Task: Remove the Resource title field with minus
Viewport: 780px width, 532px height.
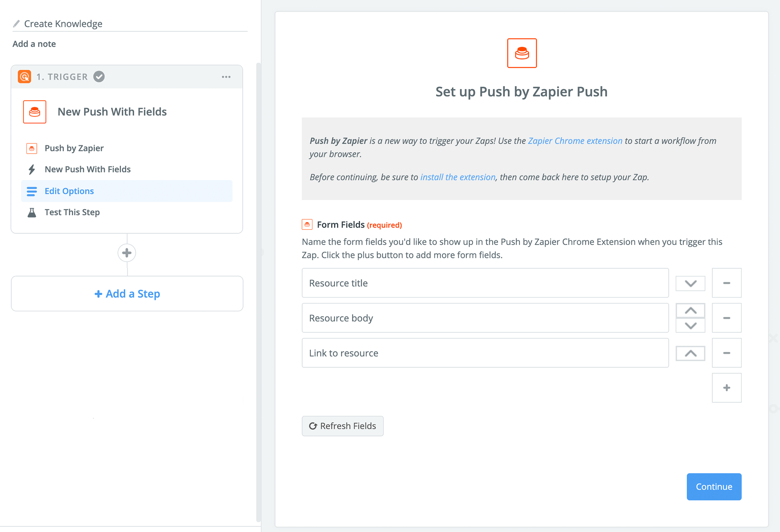Action: coord(727,283)
